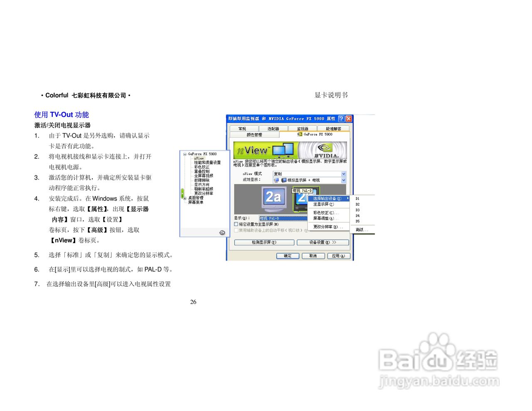Open the 显示 combo box showing 电视 PAL-D
Viewport: 532px width, 411px height.
pos(283,219)
